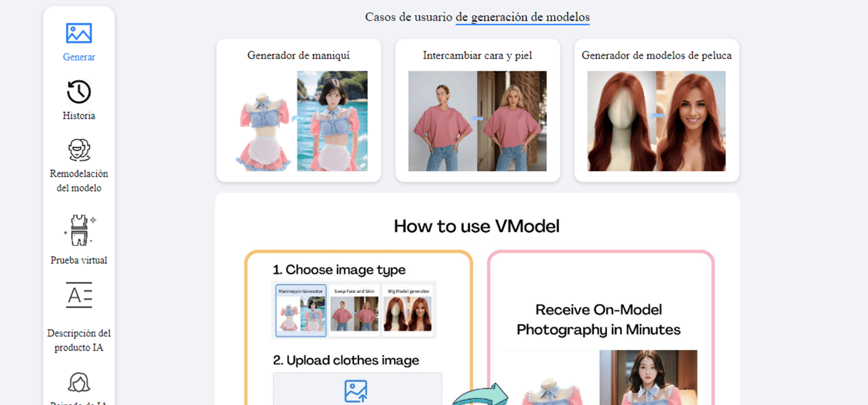This screenshot has width=868, height=405.
Task: Select the Swap Face and Skin option in step 1
Action: [354, 310]
